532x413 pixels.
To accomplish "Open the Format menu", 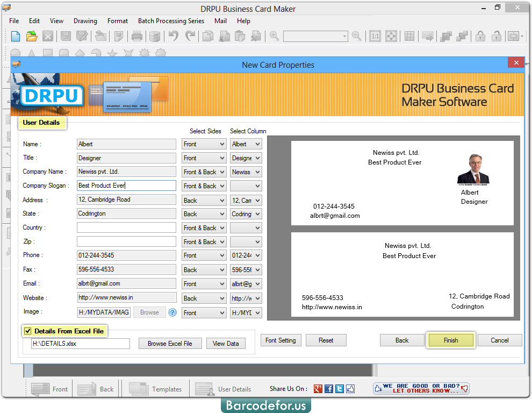I will tap(117, 21).
